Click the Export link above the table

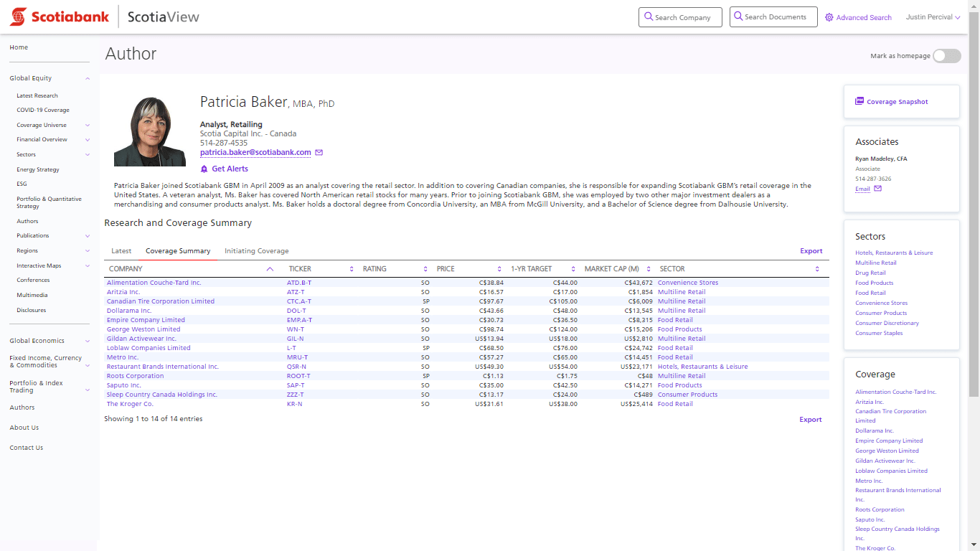pos(811,250)
